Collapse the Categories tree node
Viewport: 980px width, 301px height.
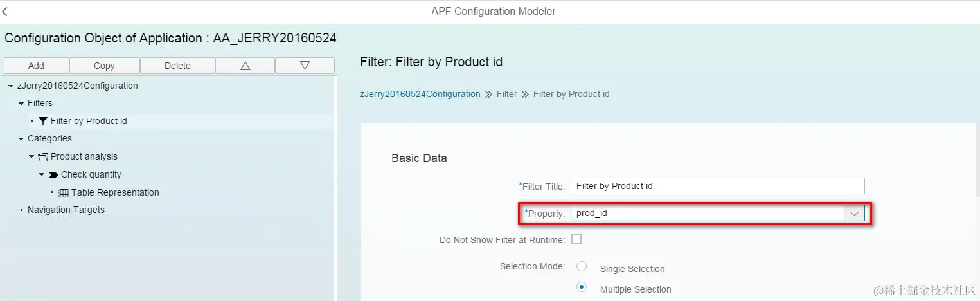coord(21,139)
